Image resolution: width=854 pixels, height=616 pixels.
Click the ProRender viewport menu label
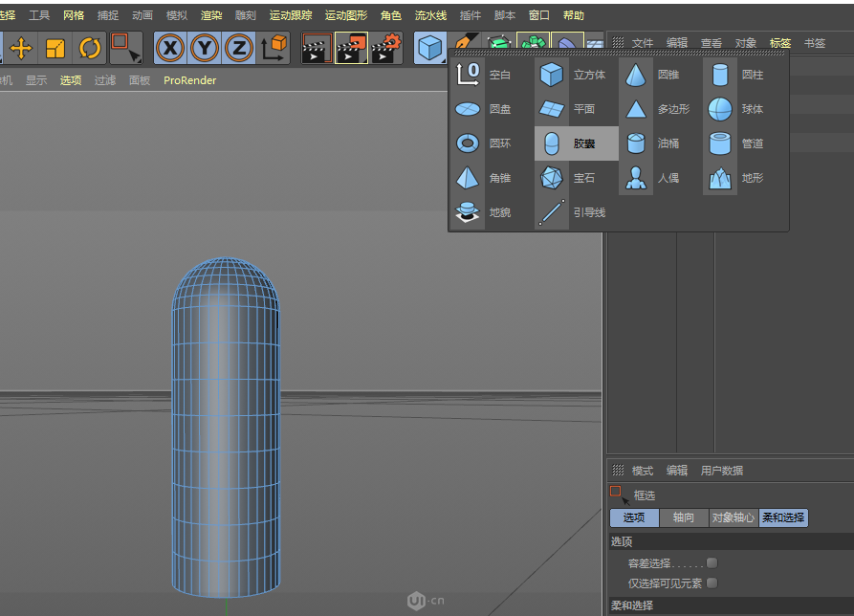coord(189,80)
